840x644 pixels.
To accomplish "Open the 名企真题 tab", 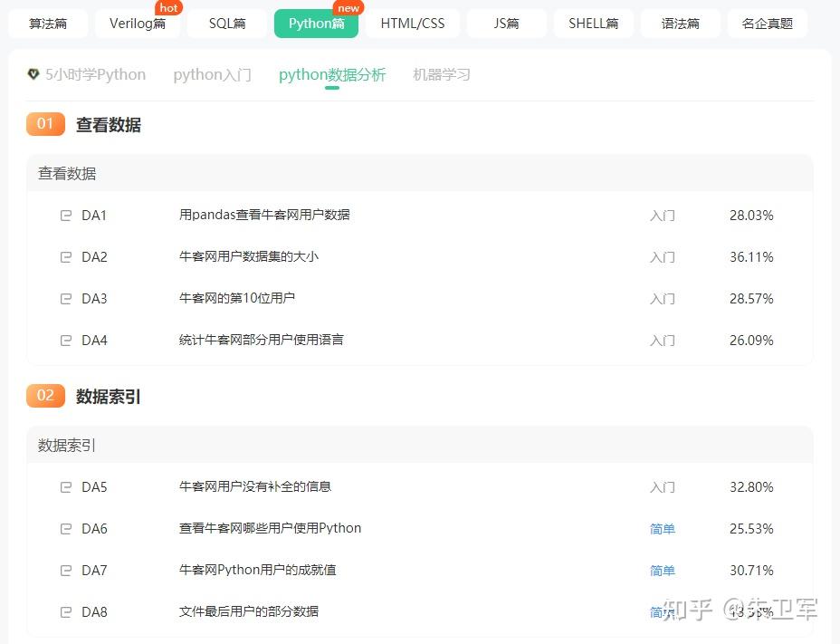I will pos(768,24).
